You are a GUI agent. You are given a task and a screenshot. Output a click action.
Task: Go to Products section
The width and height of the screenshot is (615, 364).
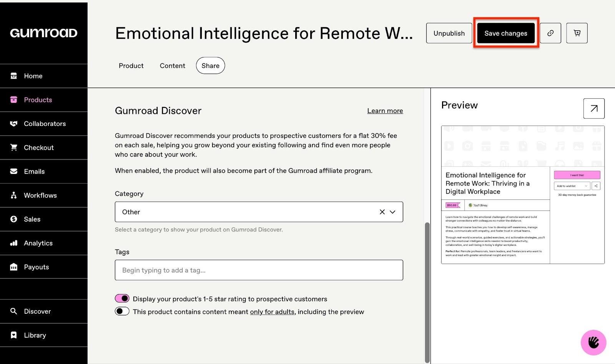coord(44,100)
